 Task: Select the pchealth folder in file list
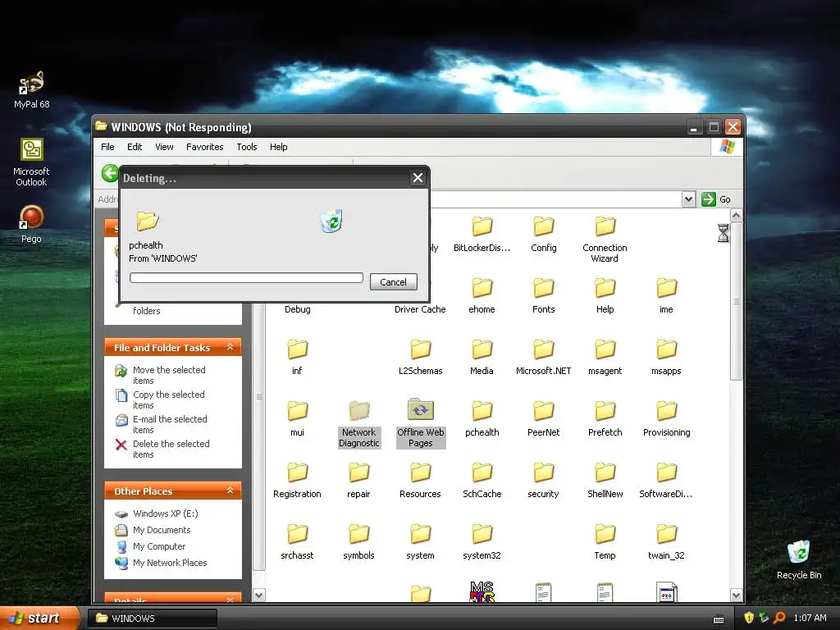tap(482, 419)
